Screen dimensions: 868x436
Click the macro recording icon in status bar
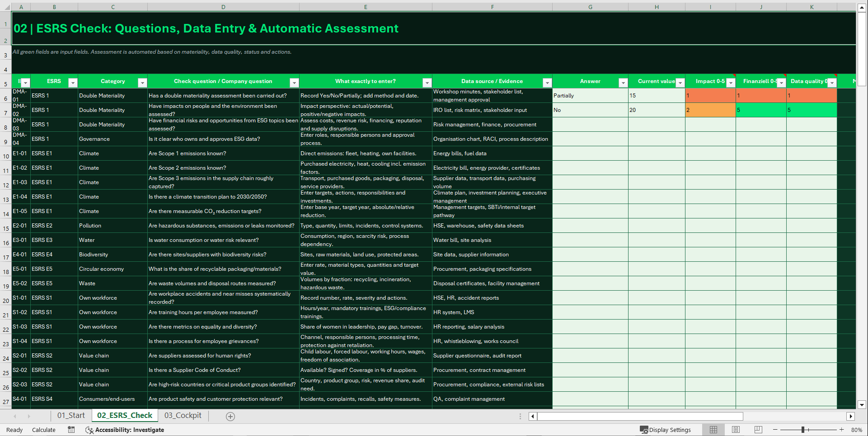71,430
